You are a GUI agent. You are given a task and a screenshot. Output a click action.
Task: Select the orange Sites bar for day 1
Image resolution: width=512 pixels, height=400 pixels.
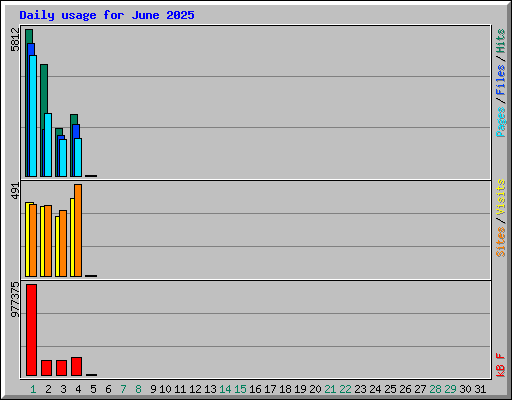(x=33, y=240)
